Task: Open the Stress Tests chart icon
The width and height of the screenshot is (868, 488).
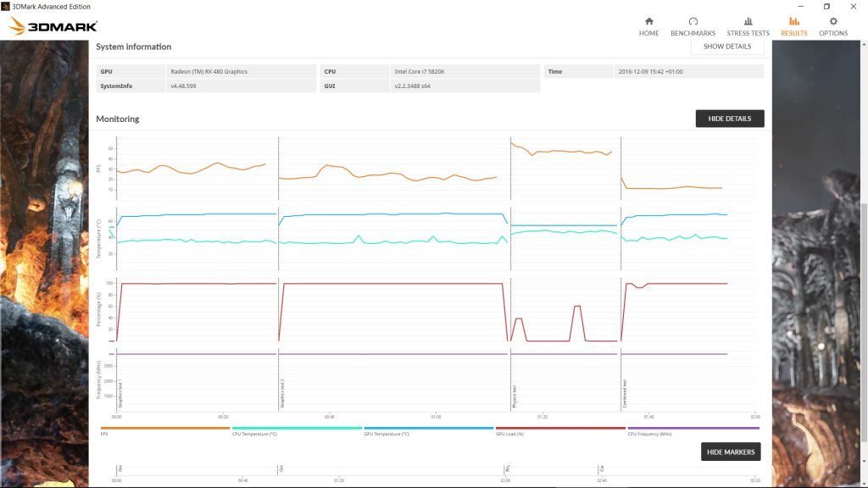Action: [748, 21]
